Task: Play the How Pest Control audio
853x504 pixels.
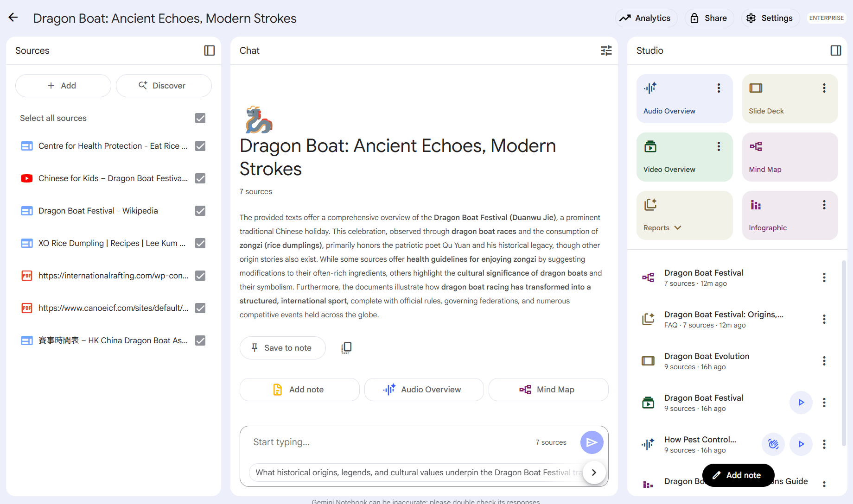Action: click(x=801, y=444)
